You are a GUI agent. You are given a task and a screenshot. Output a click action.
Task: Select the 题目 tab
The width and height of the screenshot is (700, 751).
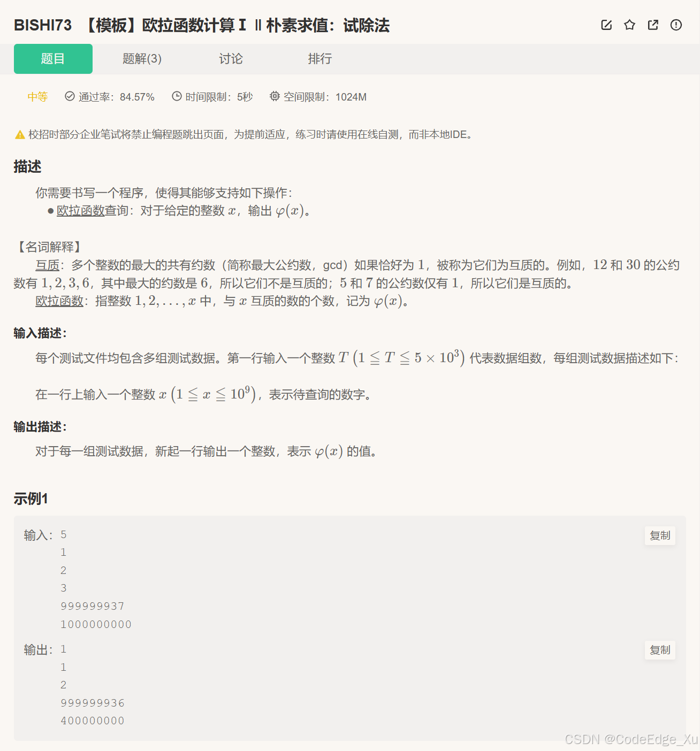click(x=53, y=59)
